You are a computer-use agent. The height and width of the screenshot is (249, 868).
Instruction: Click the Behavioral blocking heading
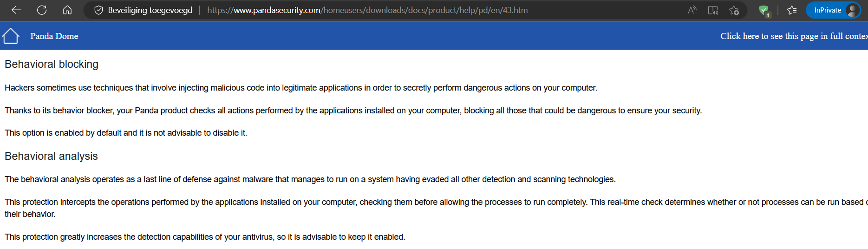[x=52, y=64]
